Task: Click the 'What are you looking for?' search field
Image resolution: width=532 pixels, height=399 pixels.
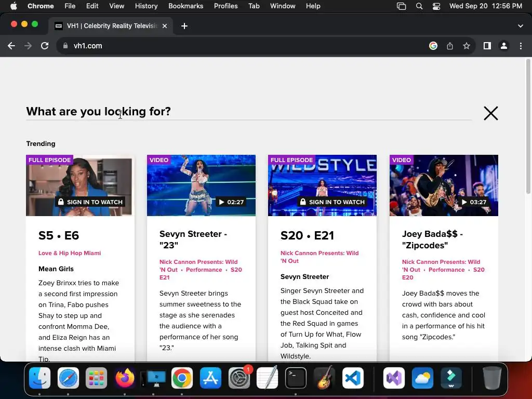Action: [249, 112]
